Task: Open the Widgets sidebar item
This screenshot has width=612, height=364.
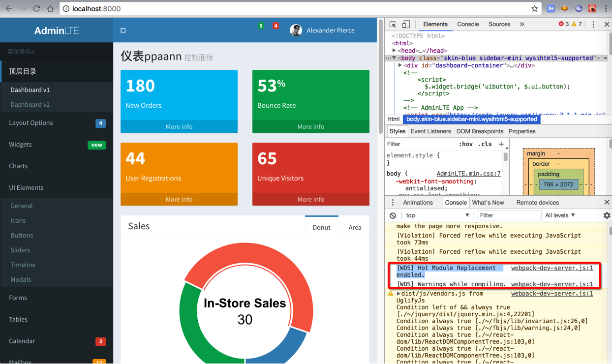Action: click(57, 145)
